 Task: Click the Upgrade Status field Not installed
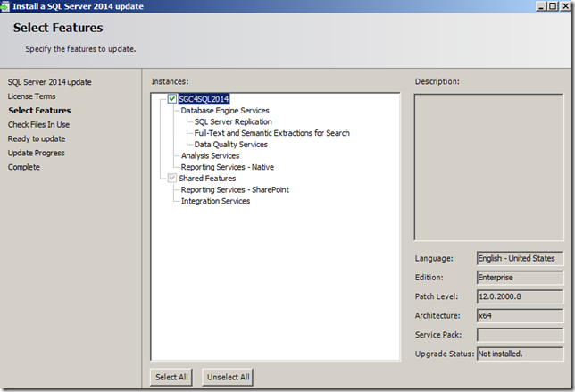520,354
